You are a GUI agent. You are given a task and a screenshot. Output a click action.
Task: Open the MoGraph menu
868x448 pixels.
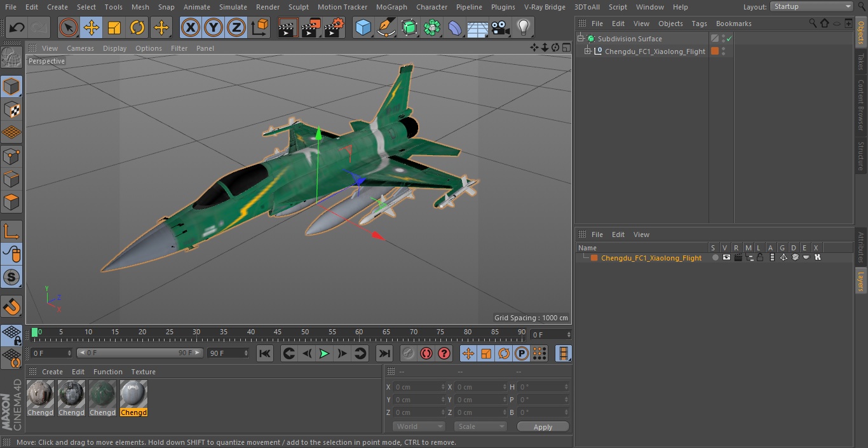click(x=391, y=7)
